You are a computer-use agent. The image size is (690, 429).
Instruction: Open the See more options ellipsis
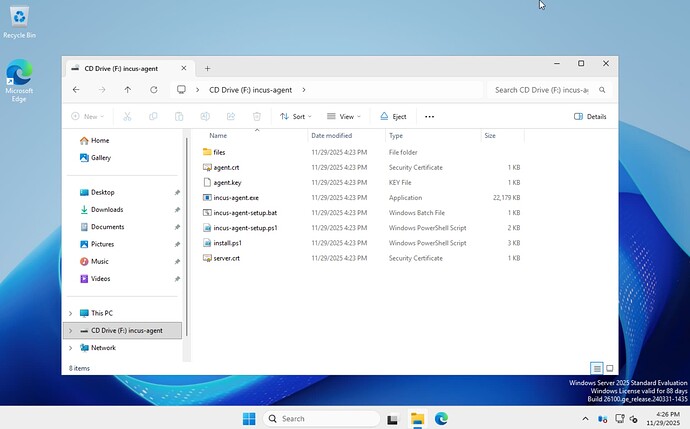(430, 116)
